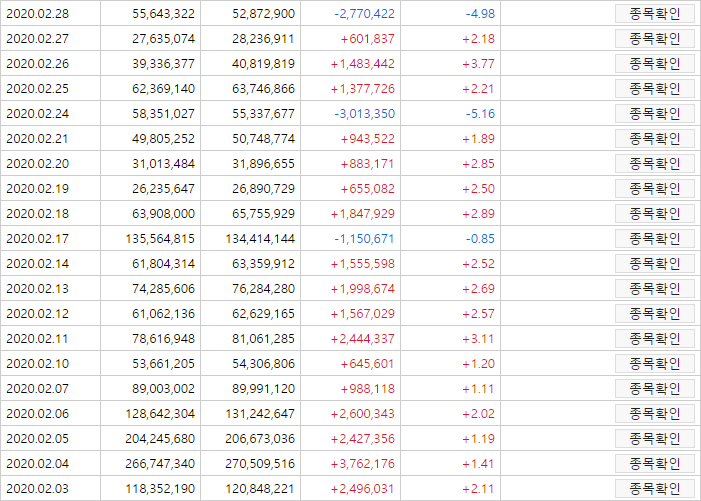Click 종목확인 button for 2020.02.25 row
The image size is (701, 501).
coord(655,89)
